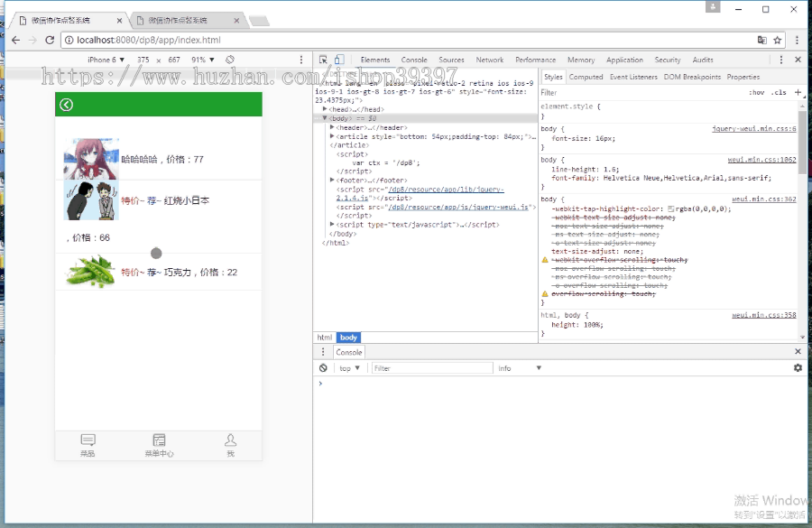812x528 pixels.
Task: Toggle the .cls class editor
Action: 779,92
